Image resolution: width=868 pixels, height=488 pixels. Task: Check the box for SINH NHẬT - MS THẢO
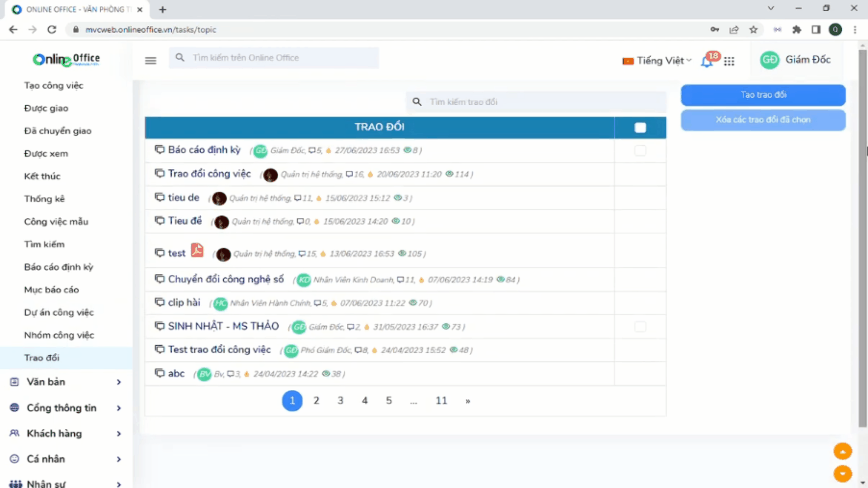(x=640, y=327)
